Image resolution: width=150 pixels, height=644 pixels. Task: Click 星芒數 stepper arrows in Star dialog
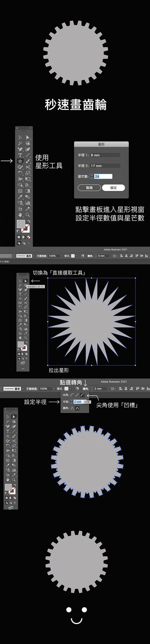(x=92, y=177)
